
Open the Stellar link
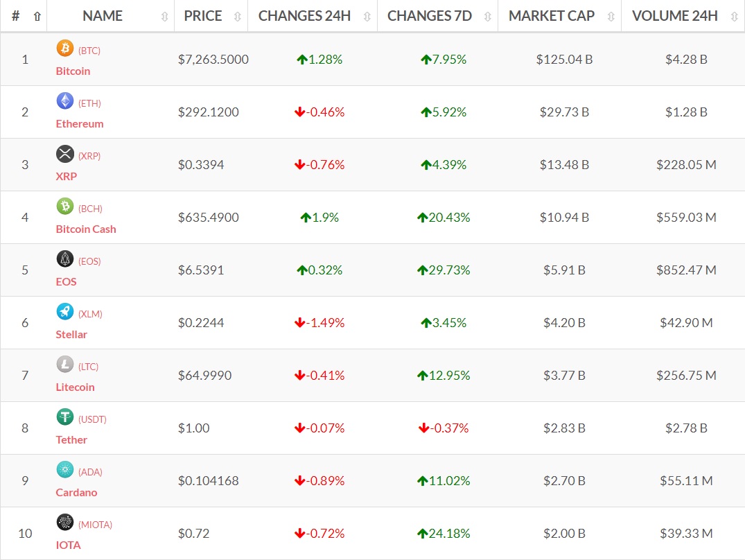coord(71,335)
